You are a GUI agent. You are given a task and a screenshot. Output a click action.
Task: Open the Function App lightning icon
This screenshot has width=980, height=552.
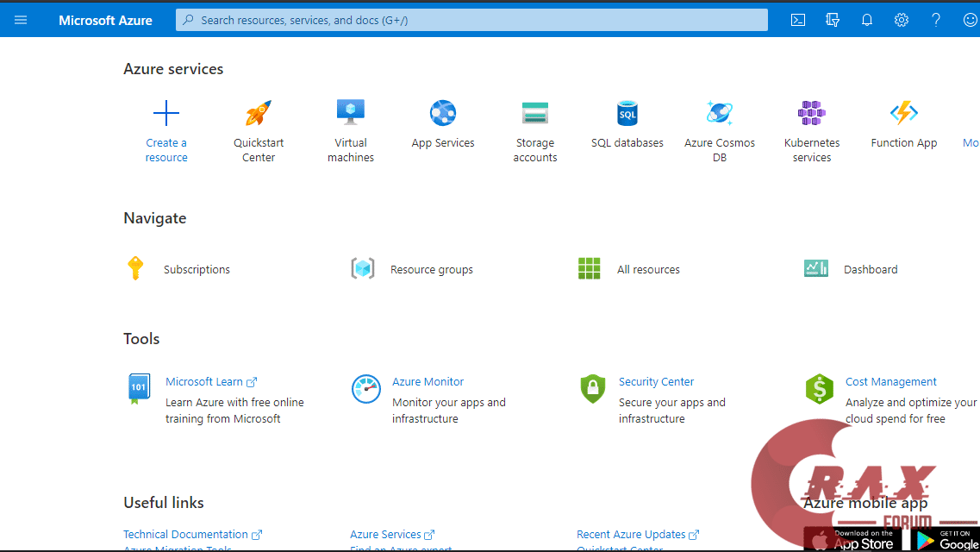pos(904,113)
